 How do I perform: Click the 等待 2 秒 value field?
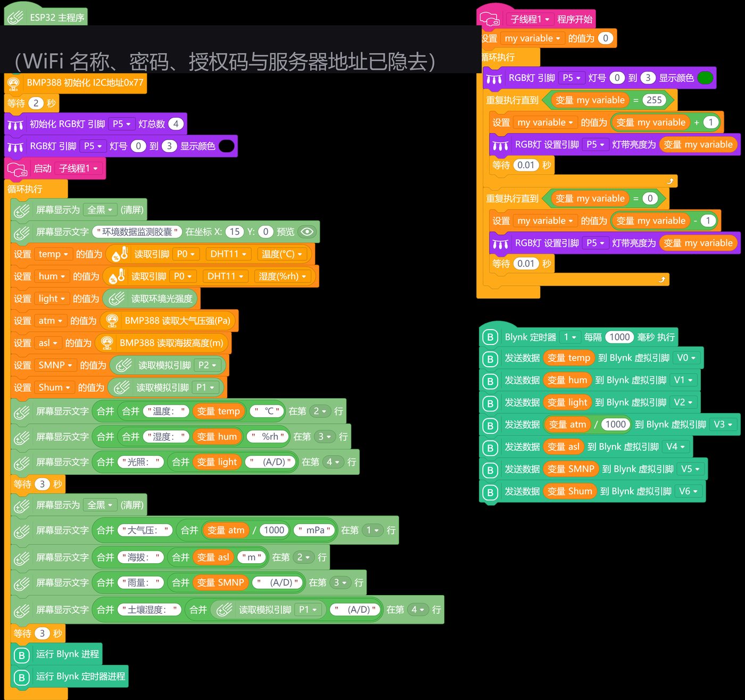pos(36,103)
